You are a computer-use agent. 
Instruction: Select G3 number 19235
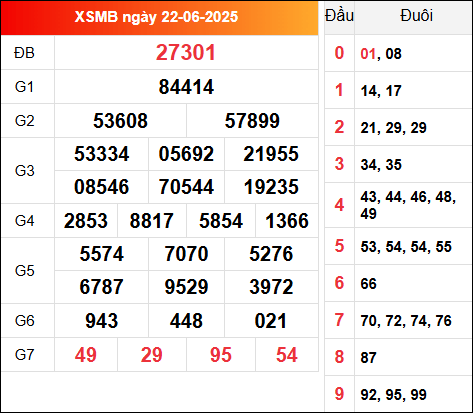pyautogui.click(x=271, y=187)
